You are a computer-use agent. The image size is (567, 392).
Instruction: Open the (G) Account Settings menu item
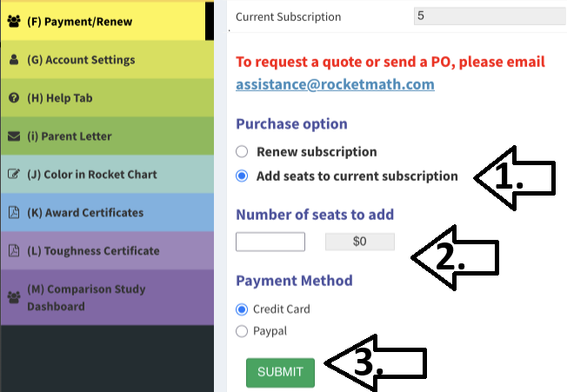click(81, 60)
